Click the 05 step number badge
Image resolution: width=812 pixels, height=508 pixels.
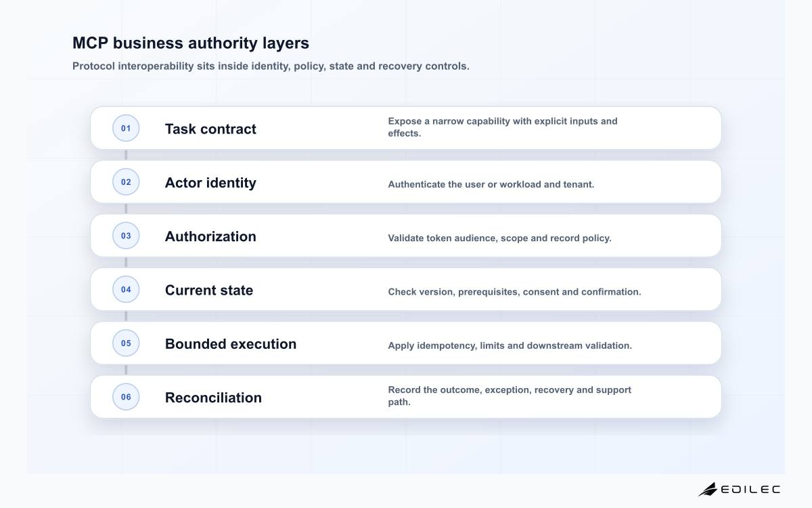[126, 343]
